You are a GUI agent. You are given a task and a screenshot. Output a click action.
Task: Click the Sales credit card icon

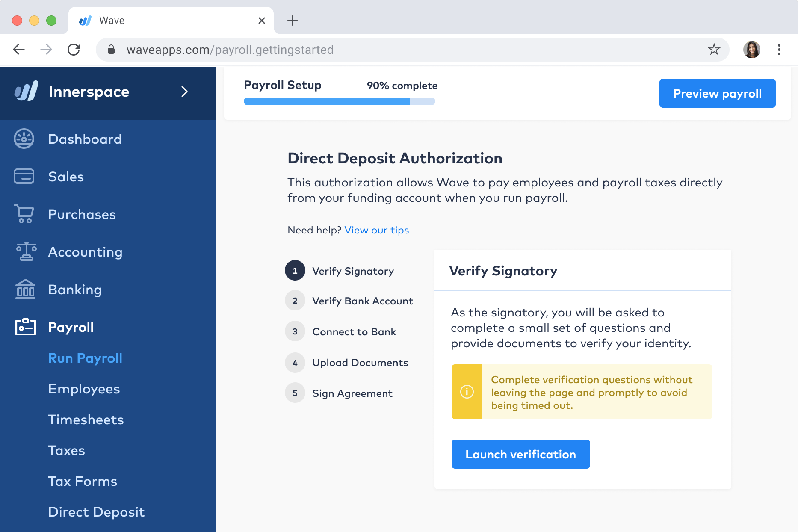click(24, 176)
